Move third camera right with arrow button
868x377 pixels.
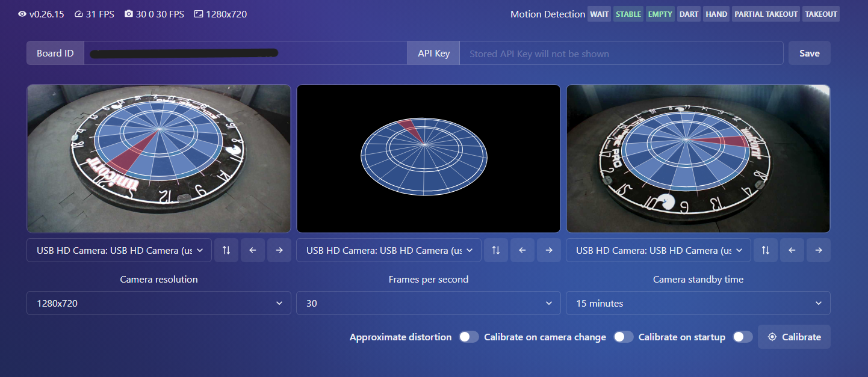tap(819, 250)
